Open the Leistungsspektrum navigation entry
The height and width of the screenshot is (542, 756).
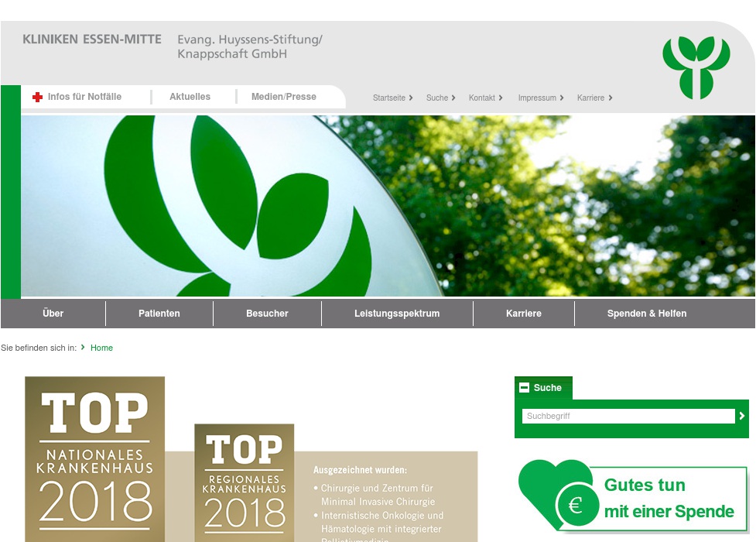click(x=396, y=314)
